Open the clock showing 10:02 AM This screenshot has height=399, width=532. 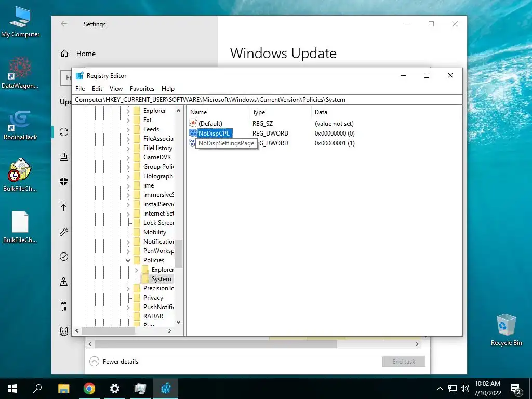point(487,389)
